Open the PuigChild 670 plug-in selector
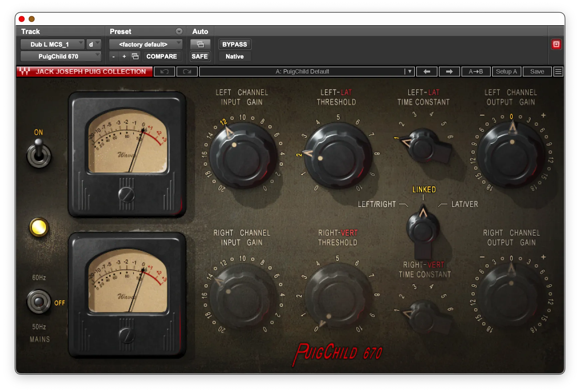Viewport: 580px width, 392px height. (61, 56)
